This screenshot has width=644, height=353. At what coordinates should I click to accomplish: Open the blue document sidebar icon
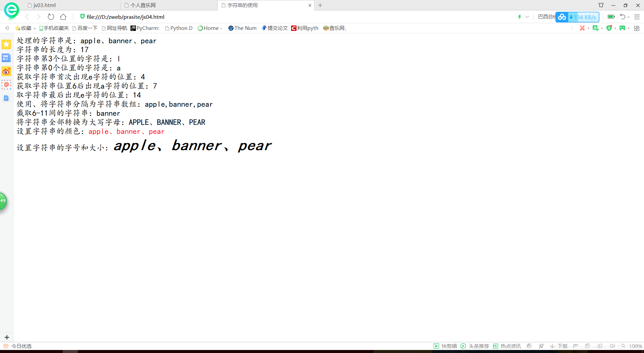tap(6, 98)
